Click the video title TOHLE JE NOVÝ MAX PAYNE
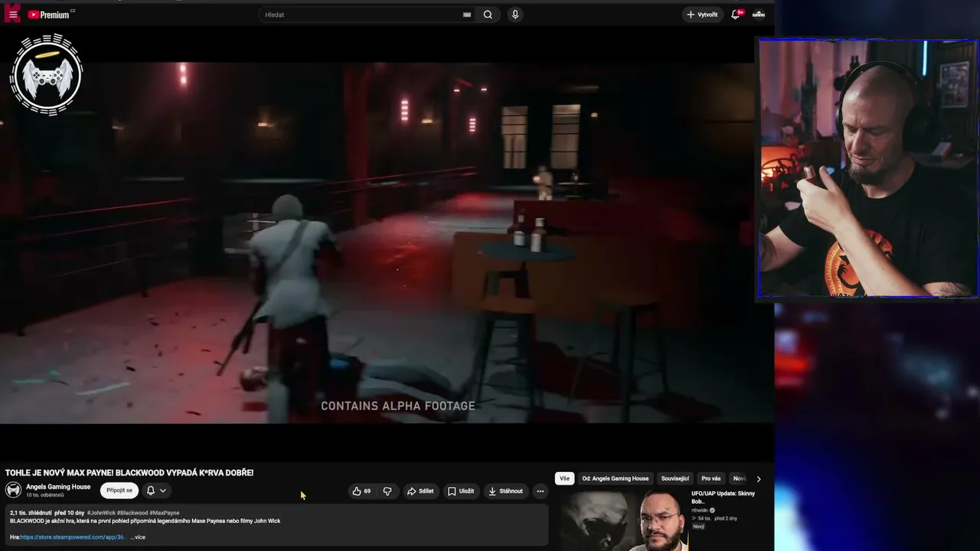The width and height of the screenshot is (980, 551). coord(129,473)
